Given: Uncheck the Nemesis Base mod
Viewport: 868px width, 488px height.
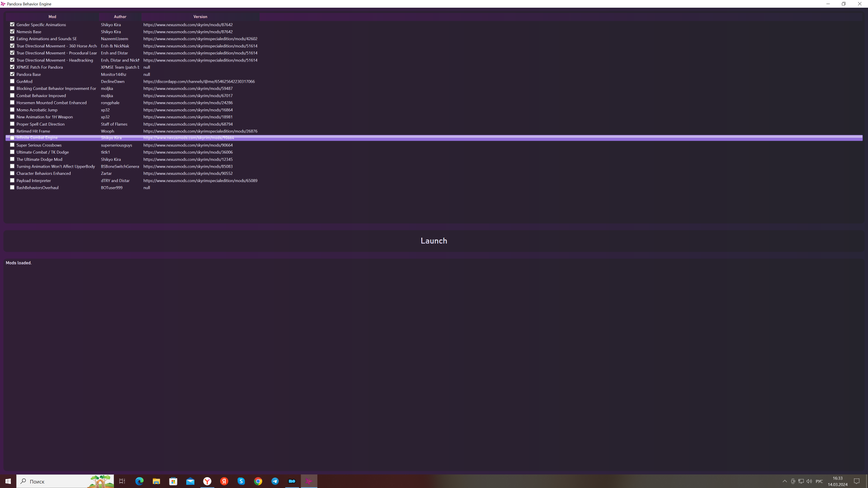Looking at the screenshot, I should click(x=12, y=32).
